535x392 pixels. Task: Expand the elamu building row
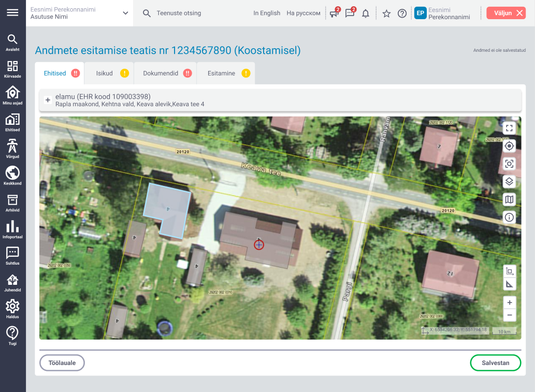click(x=48, y=100)
